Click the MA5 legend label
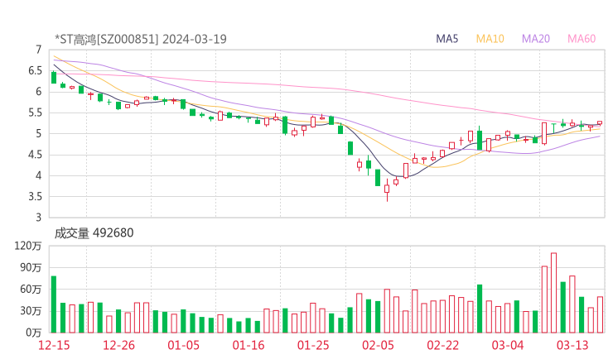The image size is (613, 364). pos(446,39)
